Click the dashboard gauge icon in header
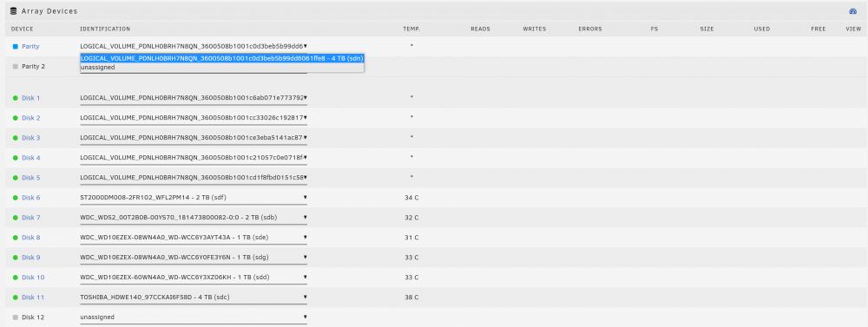The image size is (868, 327). (x=853, y=11)
